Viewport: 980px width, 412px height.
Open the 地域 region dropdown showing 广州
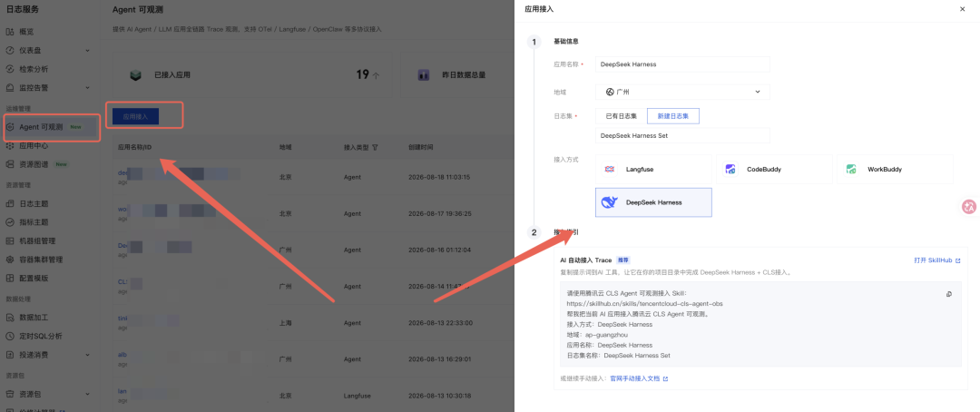pyautogui.click(x=682, y=92)
